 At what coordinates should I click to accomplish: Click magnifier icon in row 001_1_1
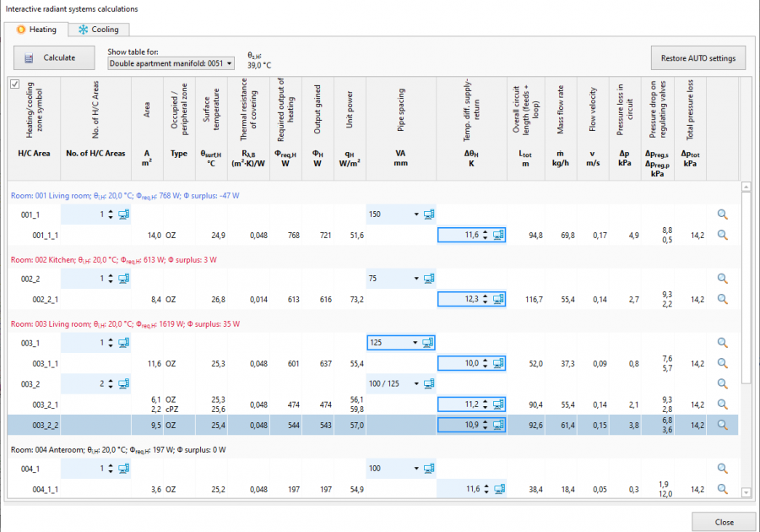point(722,236)
